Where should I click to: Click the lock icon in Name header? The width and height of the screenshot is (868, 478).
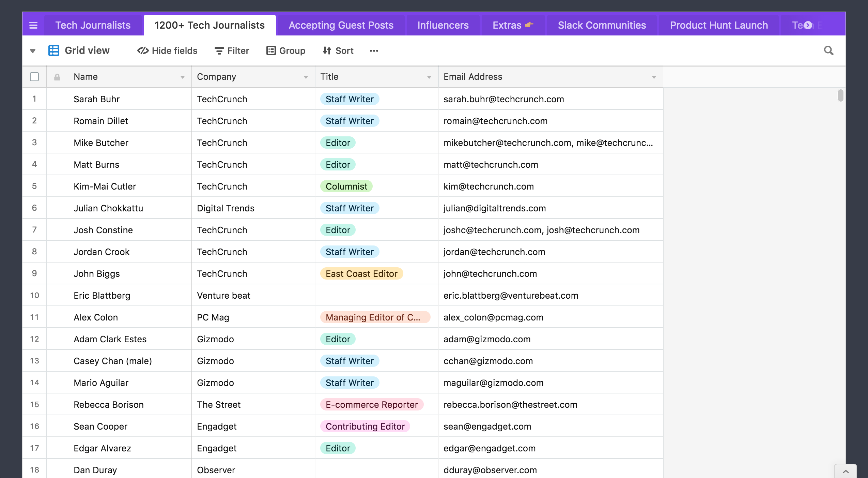click(x=57, y=77)
